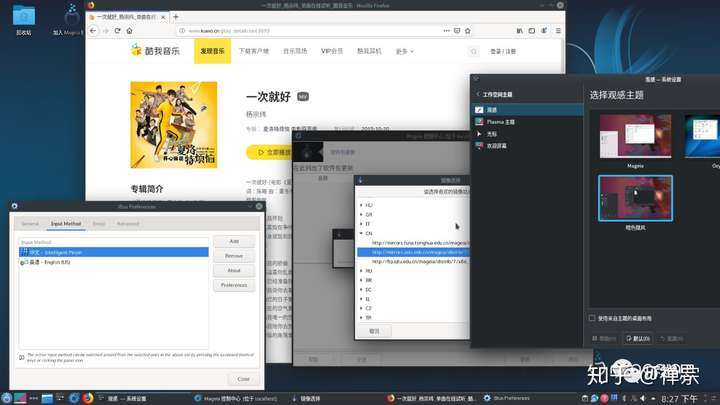720x405 pixels.
Task: Select the sjtu ftp mirror URL
Action: 420,261
